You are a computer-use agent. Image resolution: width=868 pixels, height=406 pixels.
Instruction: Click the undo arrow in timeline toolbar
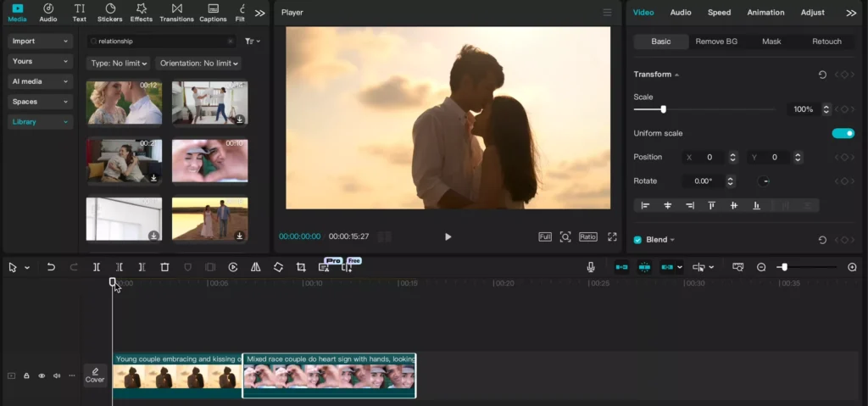tap(51, 267)
